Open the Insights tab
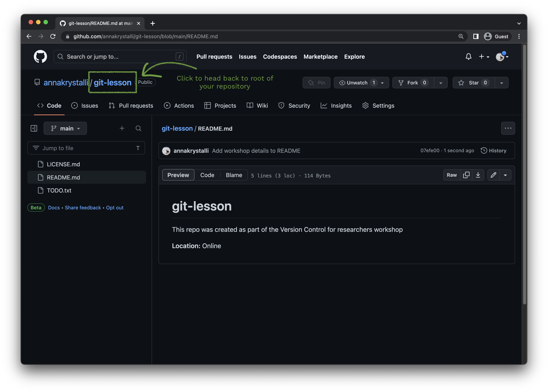This screenshot has width=548, height=392. (x=336, y=105)
